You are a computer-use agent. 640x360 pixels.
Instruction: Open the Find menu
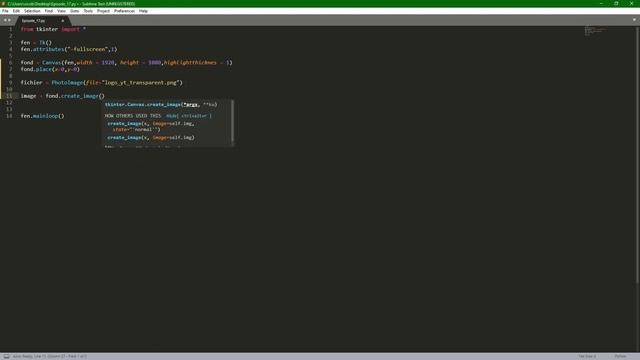pos(49,11)
